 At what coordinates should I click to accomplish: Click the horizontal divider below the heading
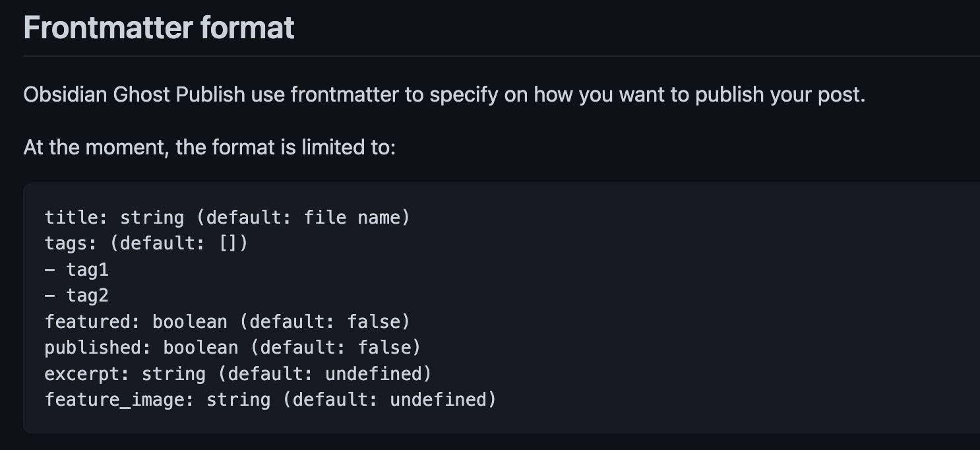(x=501, y=56)
